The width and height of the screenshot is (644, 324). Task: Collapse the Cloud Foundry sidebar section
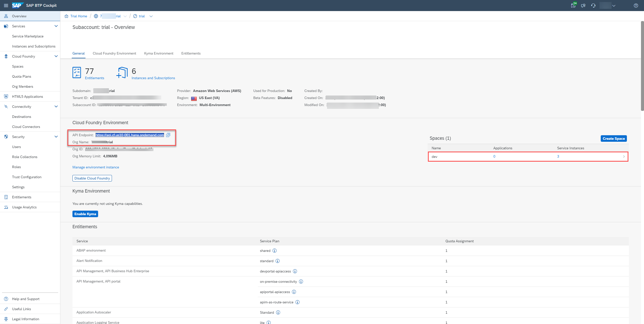point(56,56)
